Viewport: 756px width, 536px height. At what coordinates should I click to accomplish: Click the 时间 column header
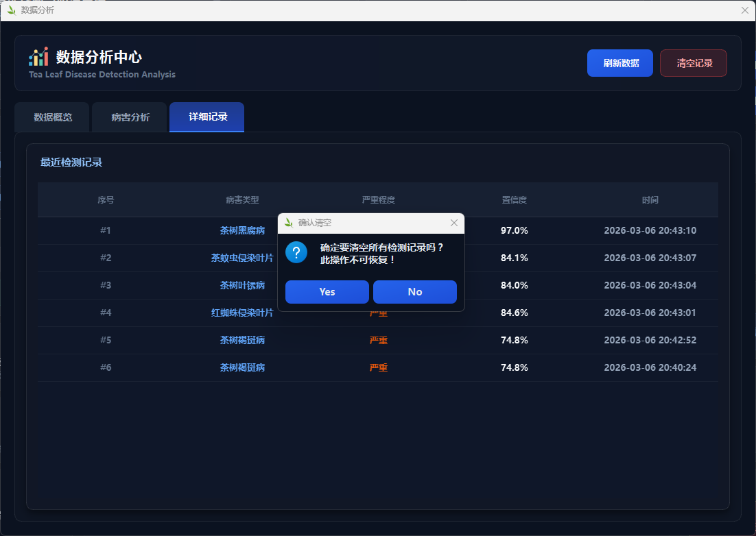click(650, 200)
